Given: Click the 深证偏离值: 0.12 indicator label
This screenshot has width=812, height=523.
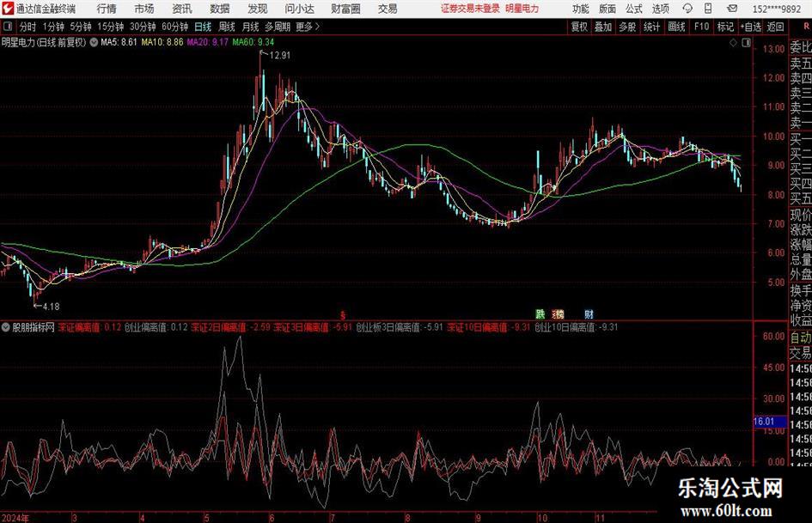Looking at the screenshot, I should (89, 327).
